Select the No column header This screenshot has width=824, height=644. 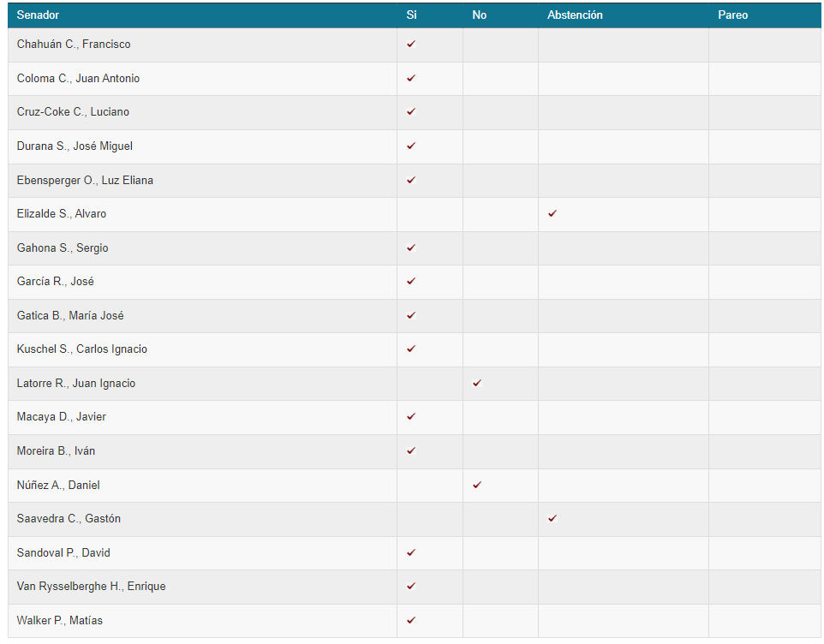(480, 15)
